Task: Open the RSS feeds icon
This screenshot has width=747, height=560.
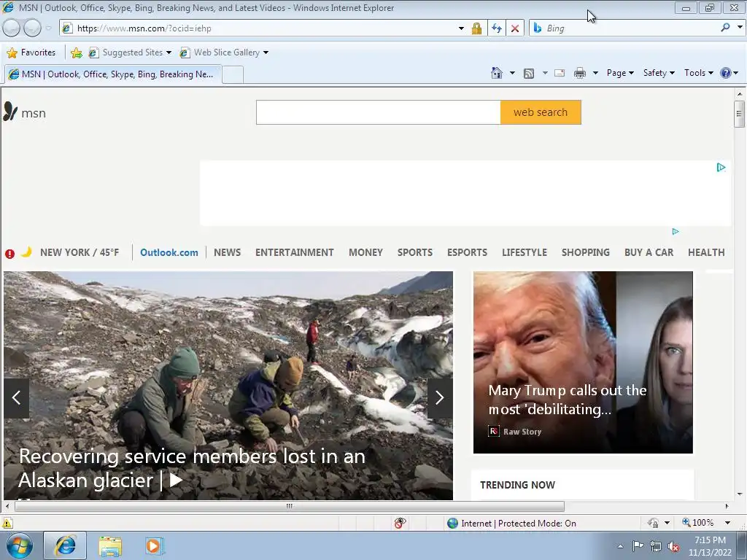Action: (529, 74)
